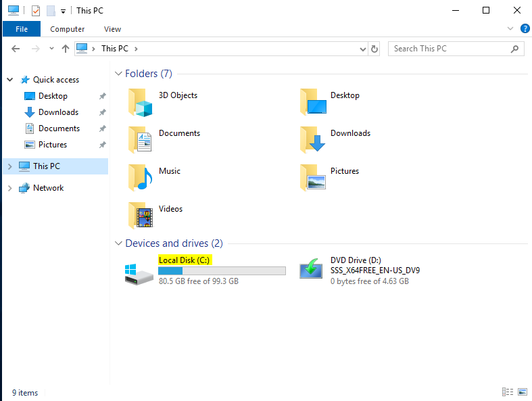Screen dimensions: 532x401
Task: Collapse the Folders (7) group
Action: [118, 73]
